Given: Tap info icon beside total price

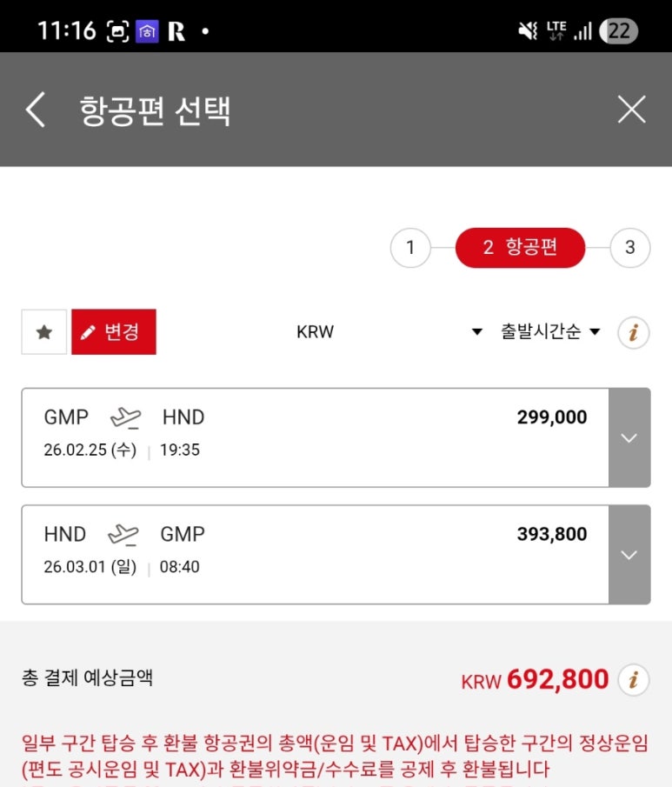Looking at the screenshot, I should point(633,680).
